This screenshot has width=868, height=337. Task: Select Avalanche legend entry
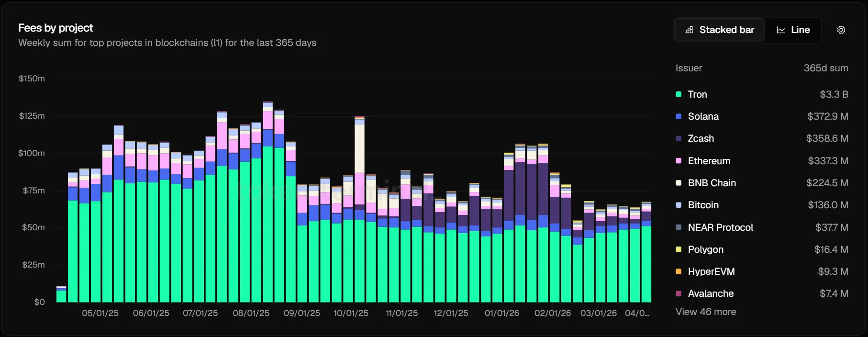[710, 293]
